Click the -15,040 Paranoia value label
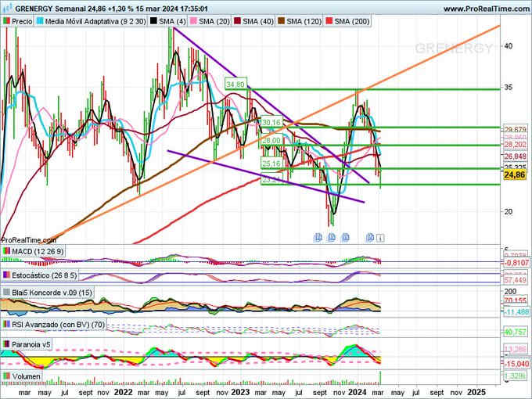532x399 pixels. tap(516, 364)
